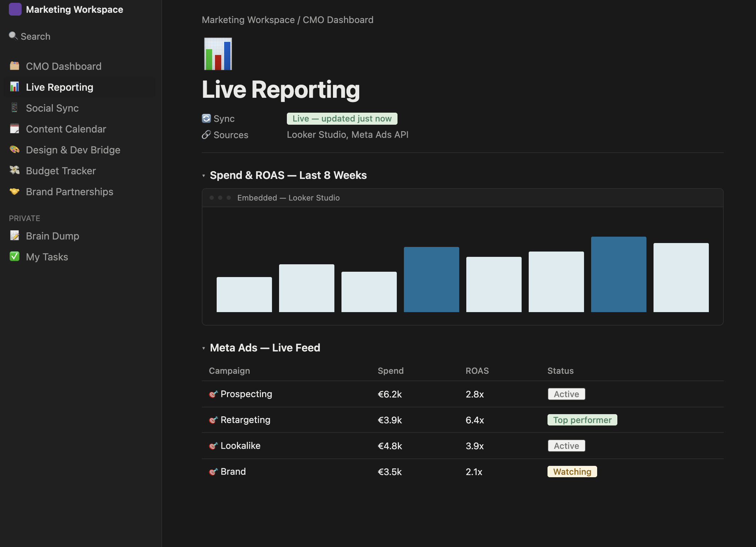Click the Brand Partnerships handshake icon
Screen dimensions: 756x547
pos(15,191)
